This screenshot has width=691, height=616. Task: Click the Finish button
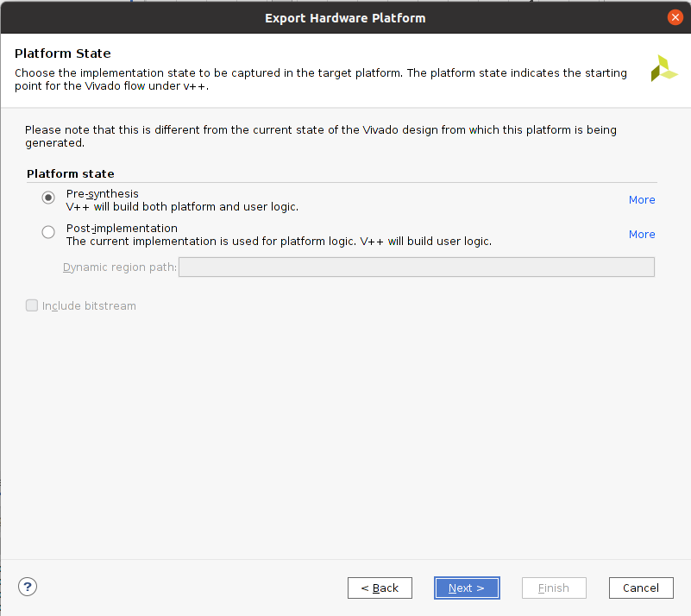(554, 588)
